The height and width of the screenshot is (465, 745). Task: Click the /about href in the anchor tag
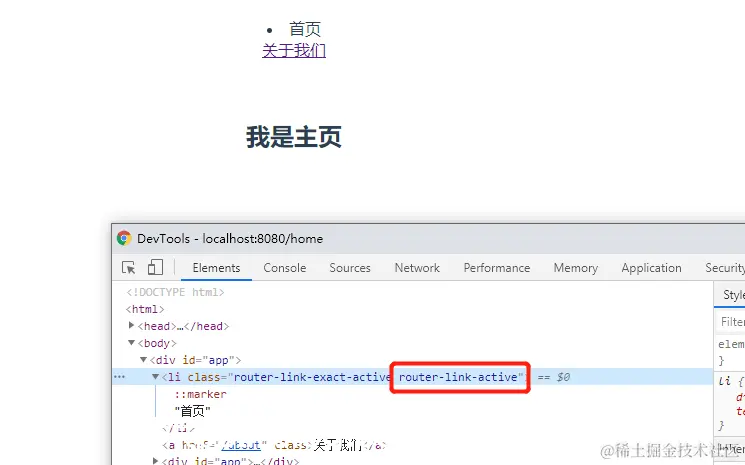(241, 446)
